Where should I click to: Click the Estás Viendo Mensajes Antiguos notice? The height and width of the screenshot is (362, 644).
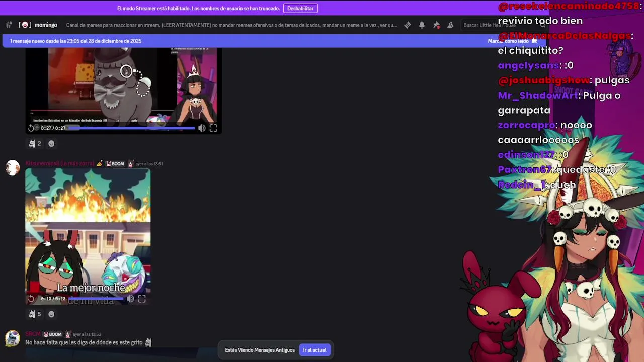point(260,350)
